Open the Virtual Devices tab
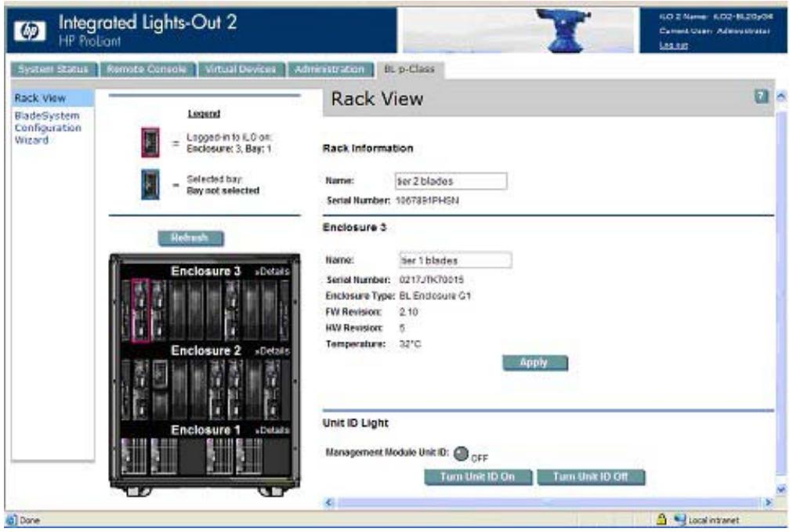Screen dimensions: 793x532 click(241, 69)
